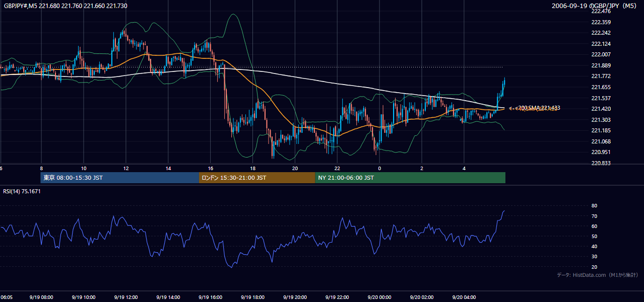Screen dimensions: 644x302
Task: Click price axis label 222.359
Action: [601, 22]
